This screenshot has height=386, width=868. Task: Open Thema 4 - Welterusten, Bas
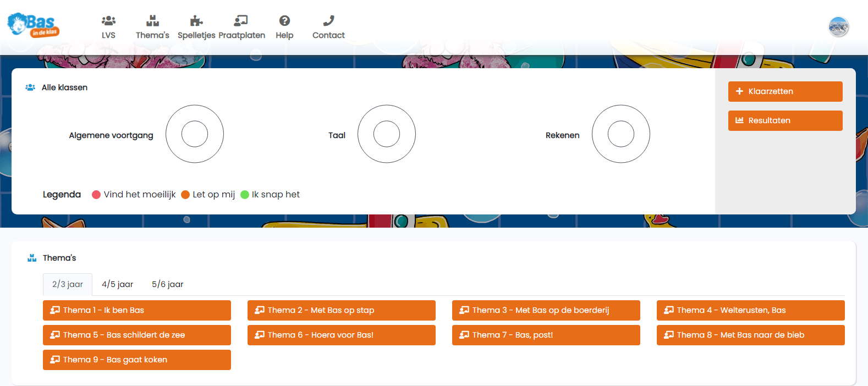[751, 310]
